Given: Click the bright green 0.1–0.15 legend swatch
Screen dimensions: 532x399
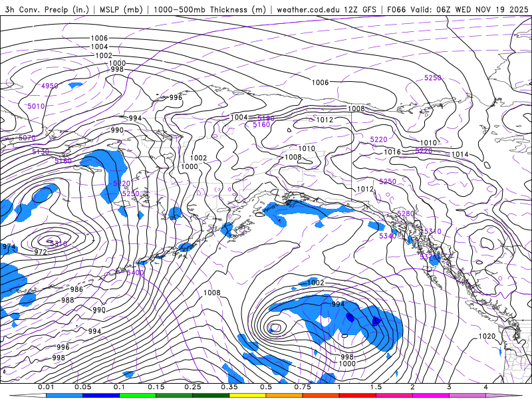Looking at the screenshot, I should tap(138, 396).
